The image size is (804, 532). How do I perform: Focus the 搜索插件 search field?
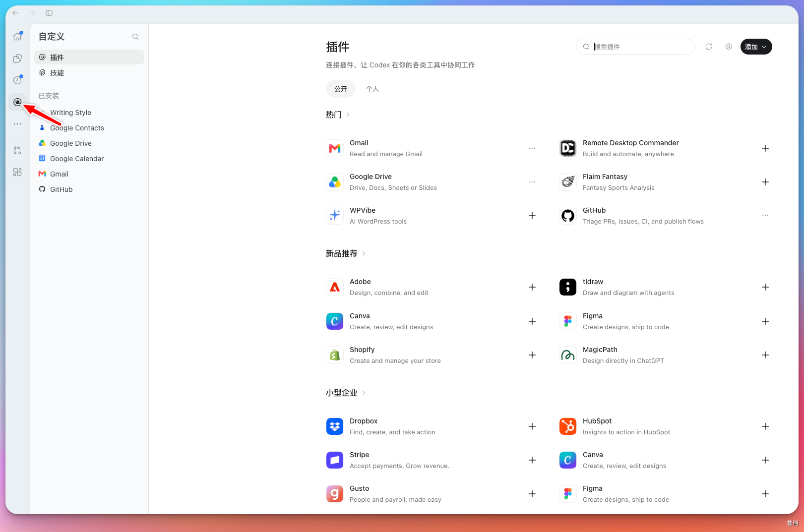pyautogui.click(x=635, y=47)
